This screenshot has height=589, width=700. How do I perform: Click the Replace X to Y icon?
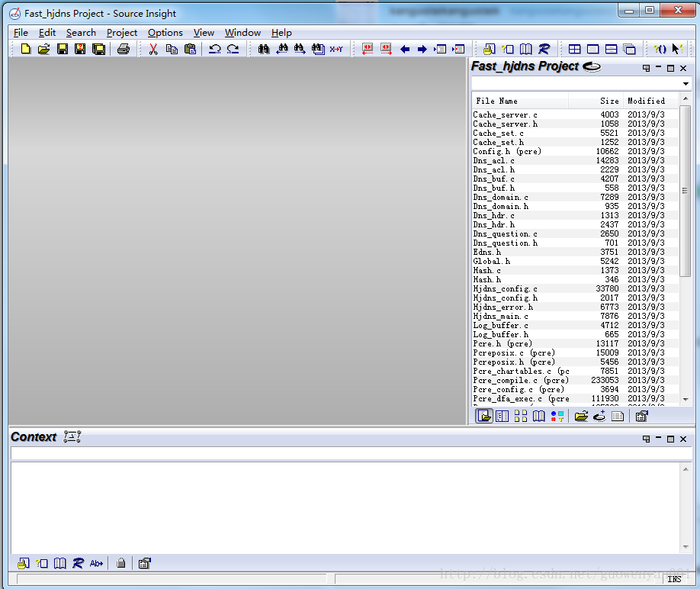tap(336, 49)
